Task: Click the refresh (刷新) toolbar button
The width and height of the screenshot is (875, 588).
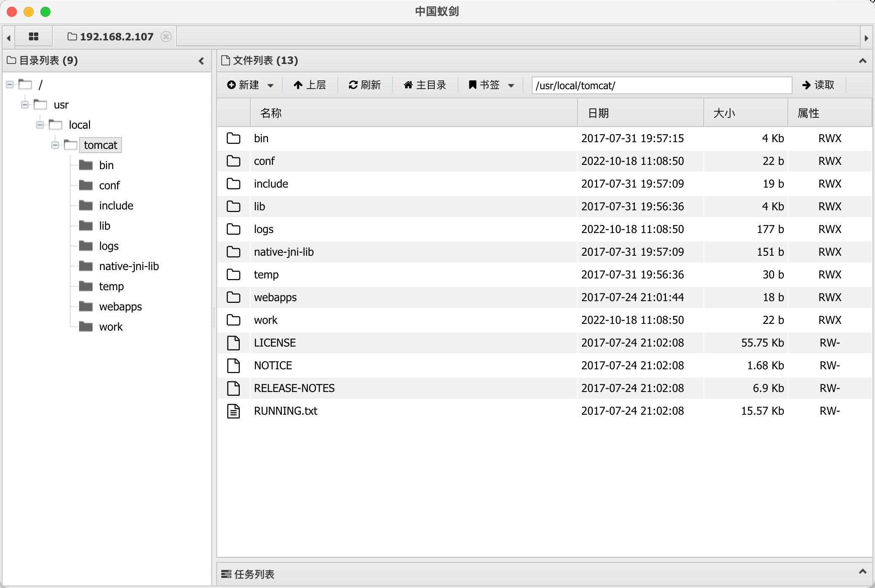Action: pyautogui.click(x=364, y=85)
